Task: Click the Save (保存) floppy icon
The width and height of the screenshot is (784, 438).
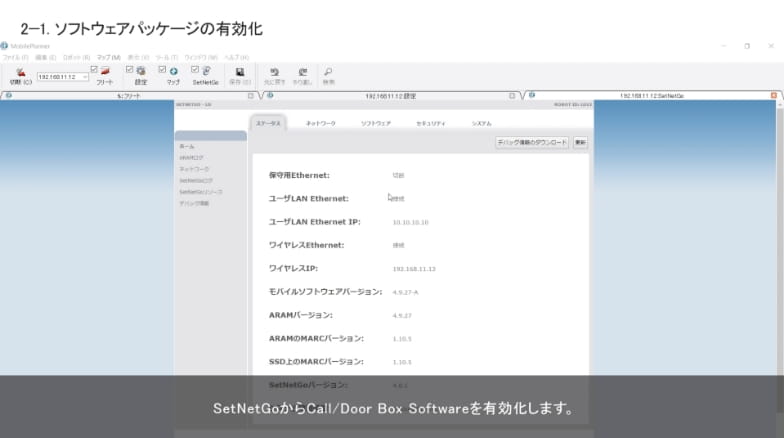Action: click(x=240, y=72)
